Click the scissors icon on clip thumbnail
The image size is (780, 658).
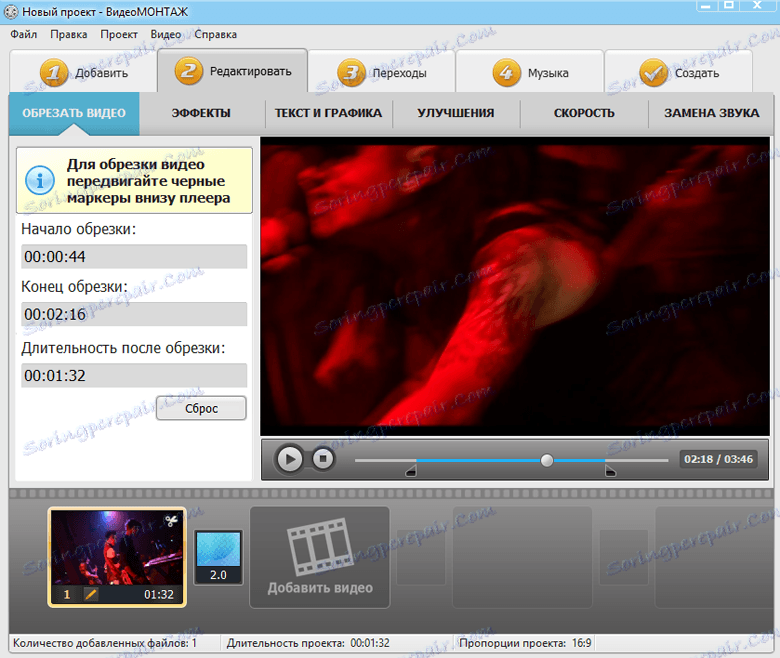point(172,521)
